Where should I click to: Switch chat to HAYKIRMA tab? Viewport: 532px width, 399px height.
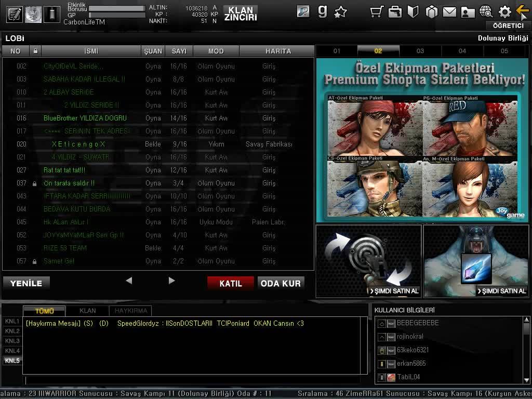coord(130,311)
